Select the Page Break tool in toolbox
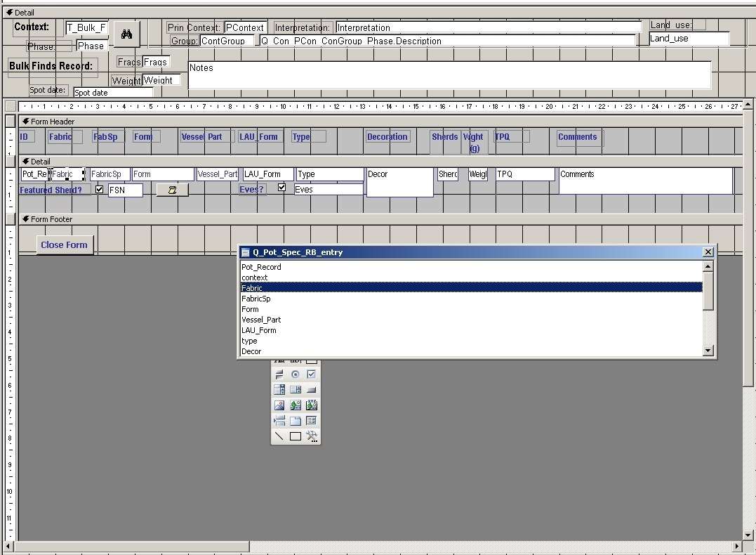The image size is (756, 555). pos(279,421)
